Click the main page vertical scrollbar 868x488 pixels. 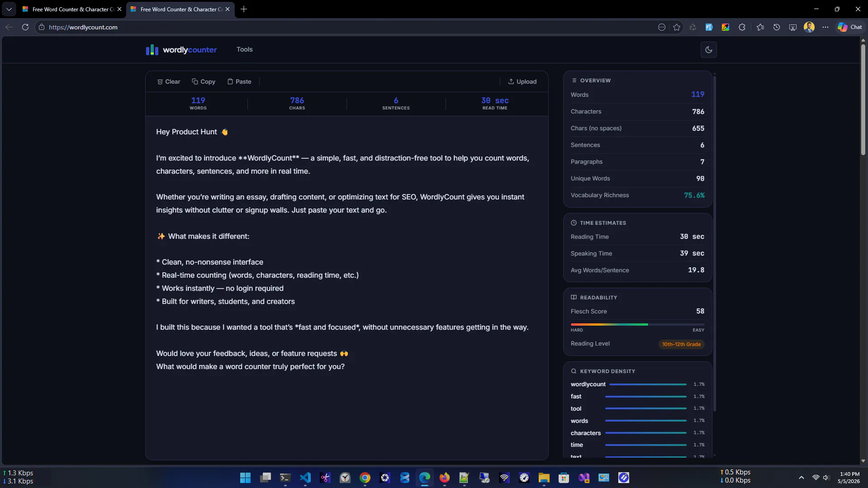point(863,99)
